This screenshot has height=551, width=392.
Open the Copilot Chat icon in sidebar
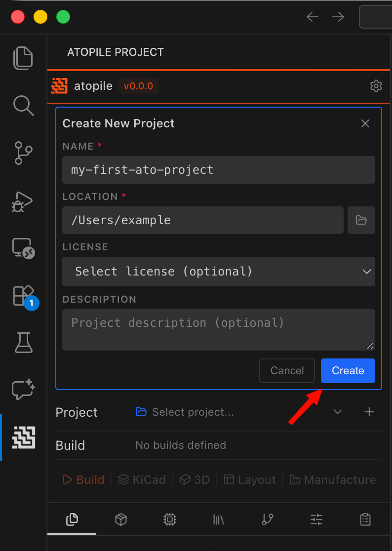tap(23, 390)
